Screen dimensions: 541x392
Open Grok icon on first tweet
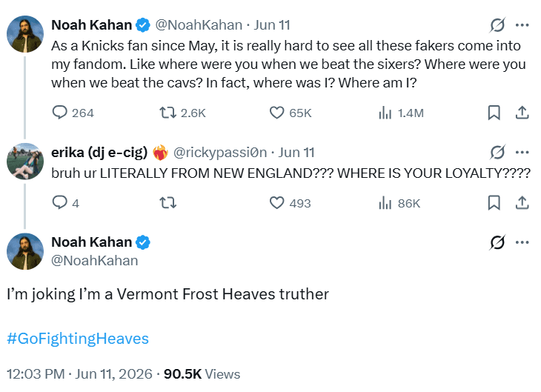pos(497,25)
